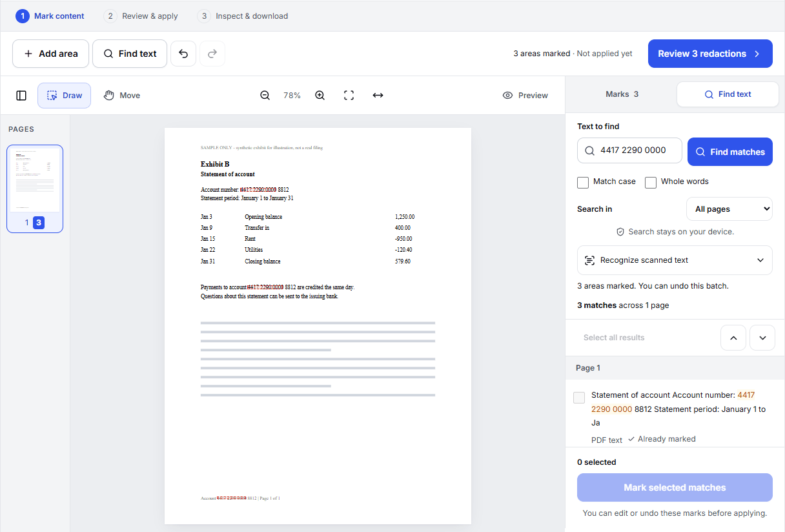
Task: Click the '1,250.00' amount
Action: click(405, 217)
